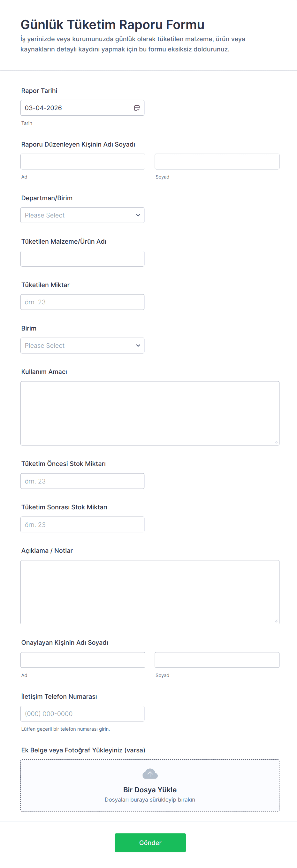Focus the Tüketilen Malzeme/Ürün Adı field

click(82, 259)
